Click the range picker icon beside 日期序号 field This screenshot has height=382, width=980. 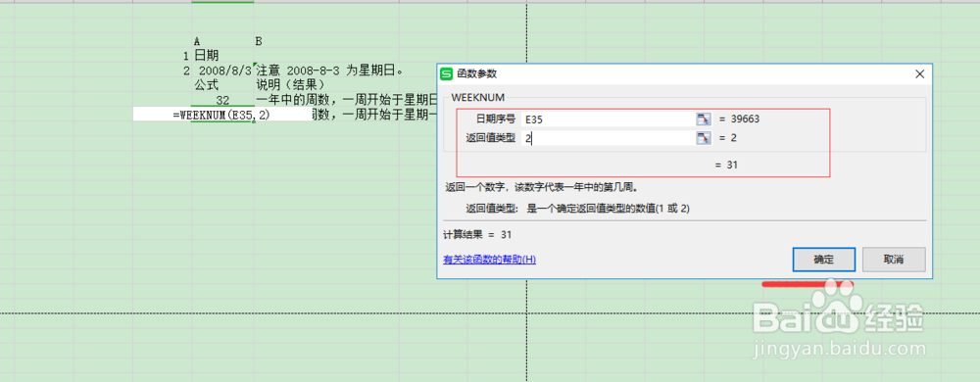pyautogui.click(x=704, y=119)
